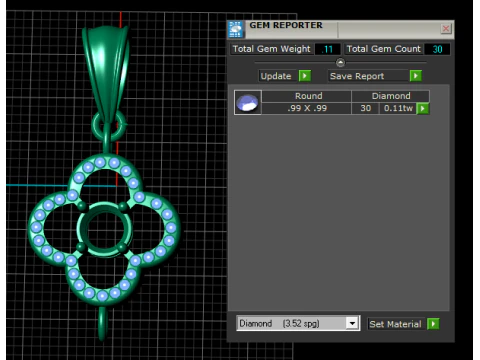Click the Total Gem Weight label

tap(271, 49)
